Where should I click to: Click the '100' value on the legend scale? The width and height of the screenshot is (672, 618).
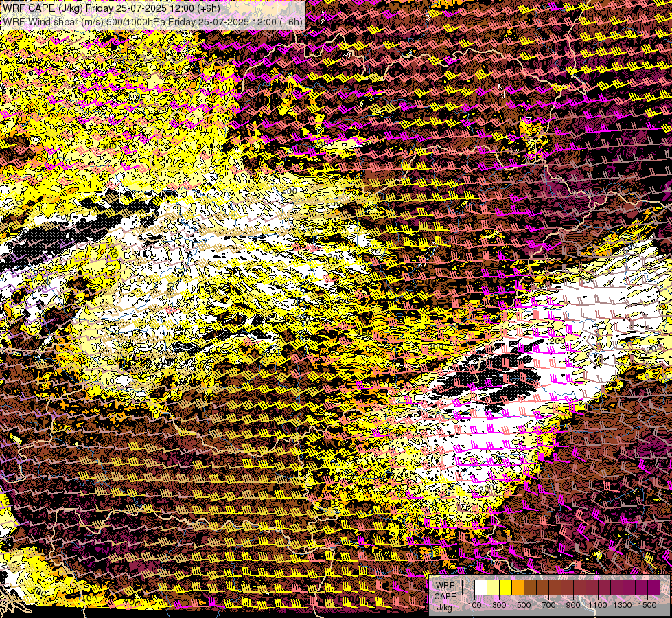pos(474,605)
